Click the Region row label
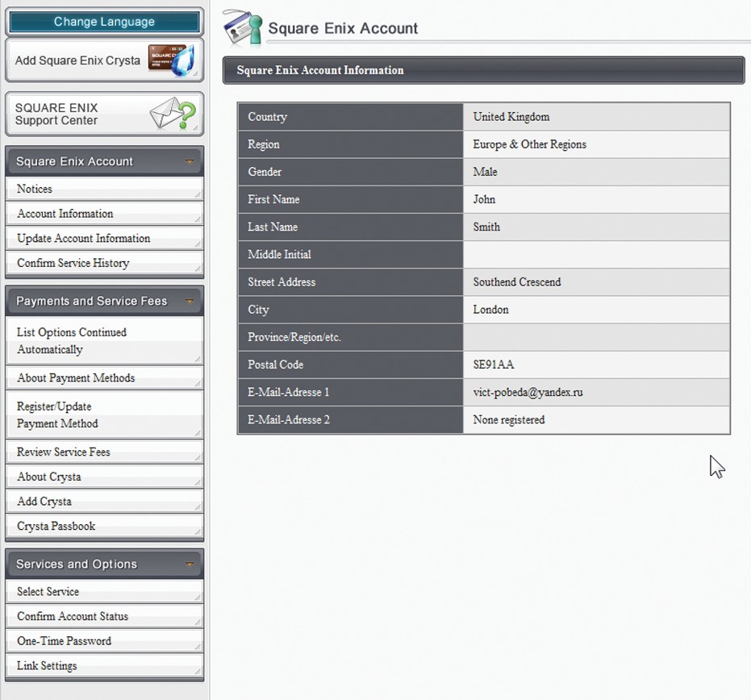Viewport: 751px width, 700px height. [x=264, y=144]
